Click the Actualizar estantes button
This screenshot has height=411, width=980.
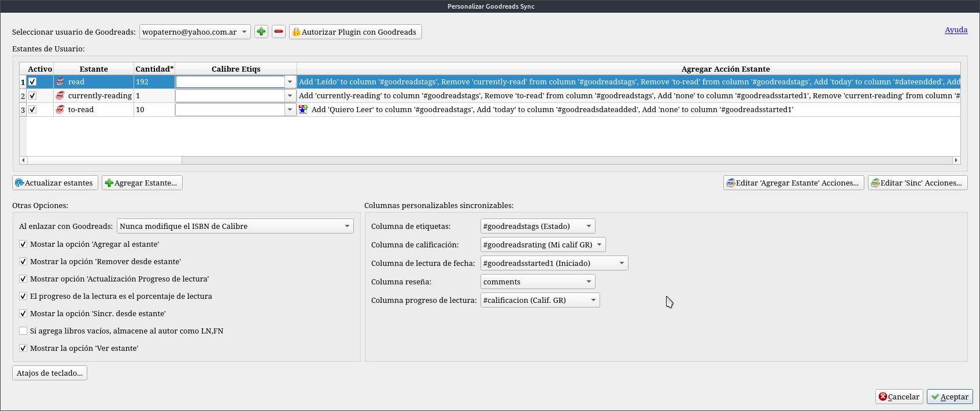pyautogui.click(x=55, y=183)
